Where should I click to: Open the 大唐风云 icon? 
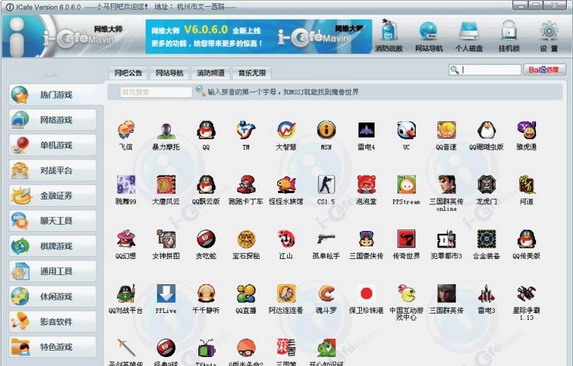click(166, 184)
